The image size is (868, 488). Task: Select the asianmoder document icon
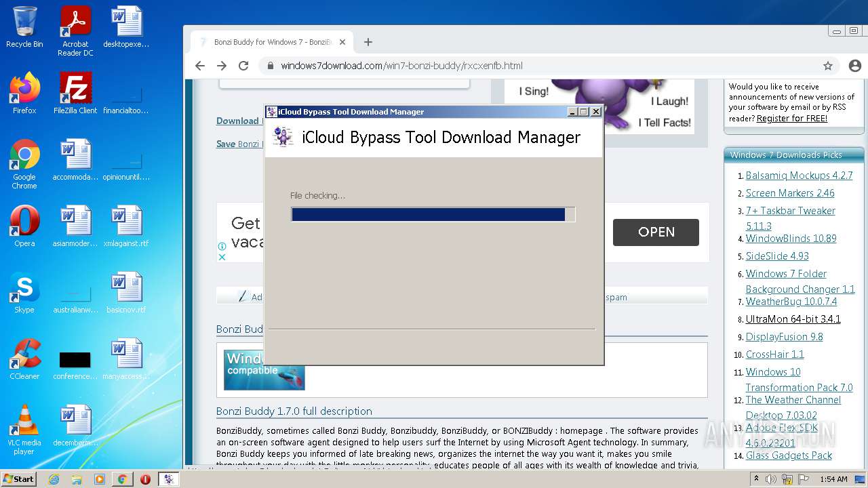[75, 226]
